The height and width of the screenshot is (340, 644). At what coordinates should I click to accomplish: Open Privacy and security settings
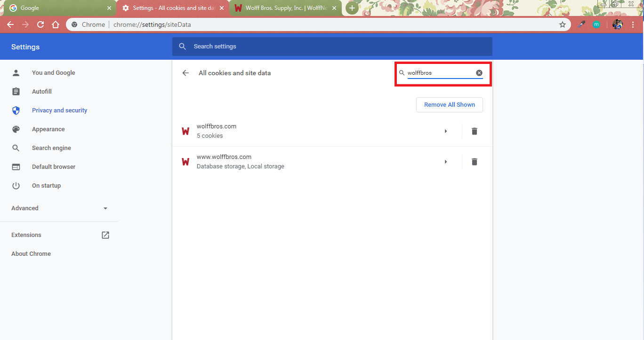[59, 111]
